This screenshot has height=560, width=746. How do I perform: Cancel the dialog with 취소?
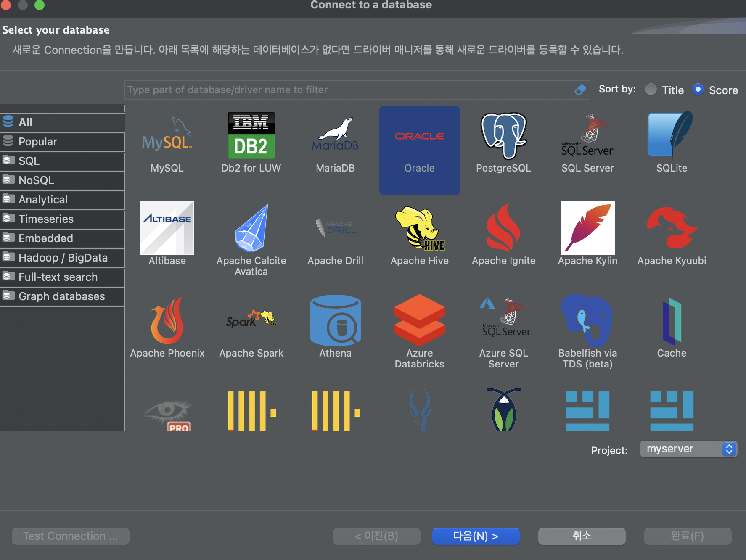tap(582, 536)
